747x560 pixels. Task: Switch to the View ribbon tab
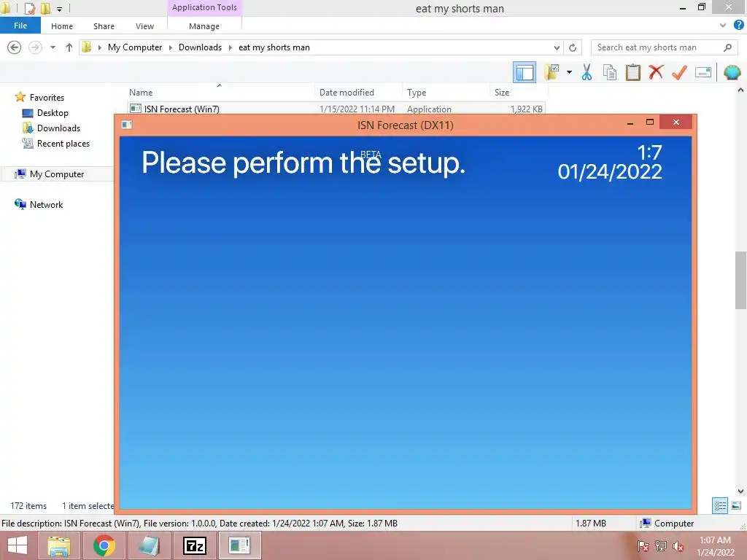[145, 26]
